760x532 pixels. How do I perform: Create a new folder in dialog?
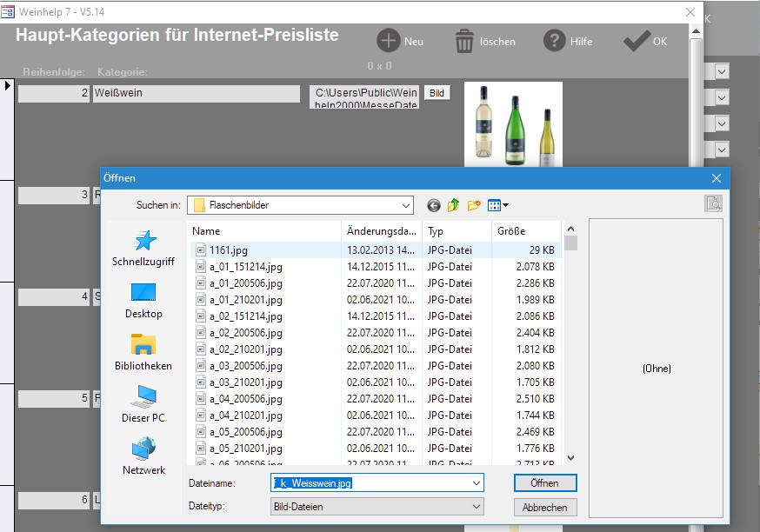[474, 205]
